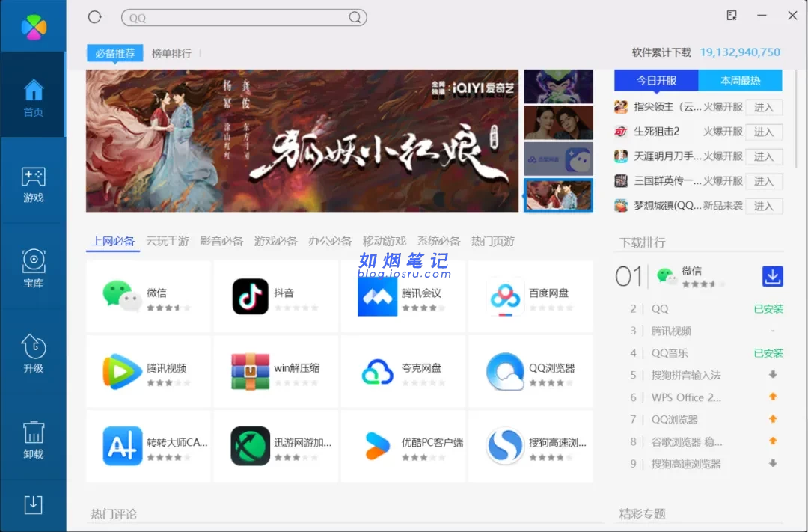Select the 云玩手游 category tab
Viewport: 808px width, 532px height.
pyautogui.click(x=168, y=241)
